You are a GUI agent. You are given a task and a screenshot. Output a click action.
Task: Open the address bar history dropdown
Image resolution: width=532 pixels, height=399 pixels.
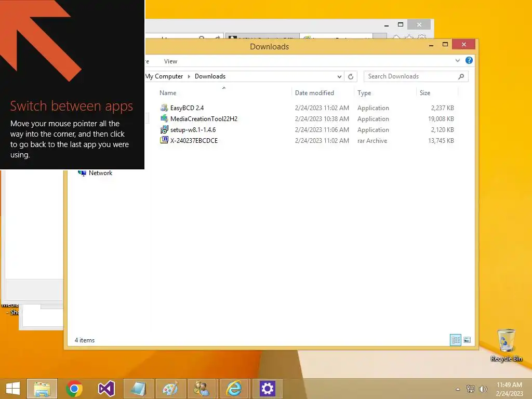pyautogui.click(x=339, y=76)
